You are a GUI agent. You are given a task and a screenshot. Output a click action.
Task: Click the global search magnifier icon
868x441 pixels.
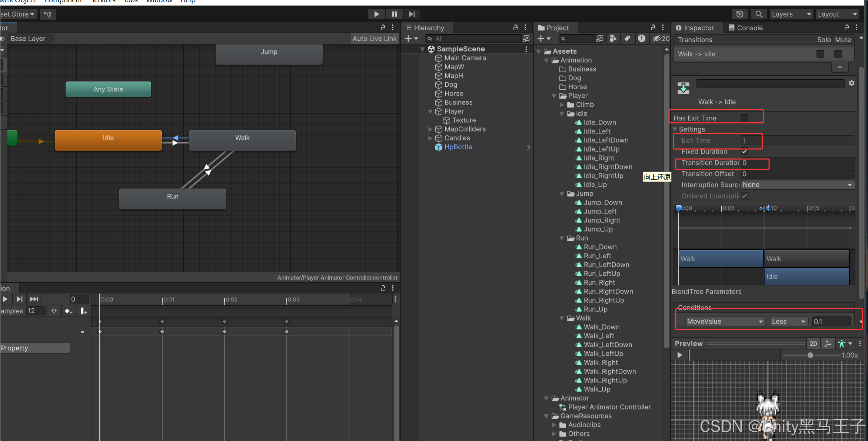point(759,14)
